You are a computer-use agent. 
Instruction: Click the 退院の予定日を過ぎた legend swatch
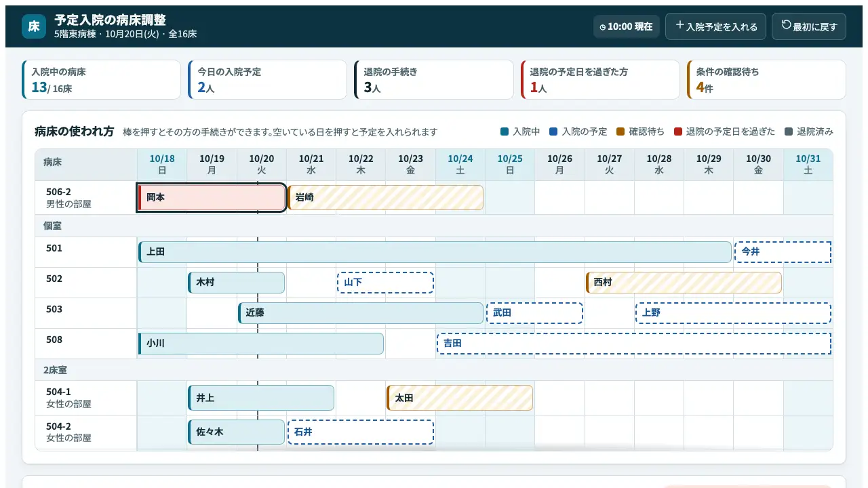(678, 131)
